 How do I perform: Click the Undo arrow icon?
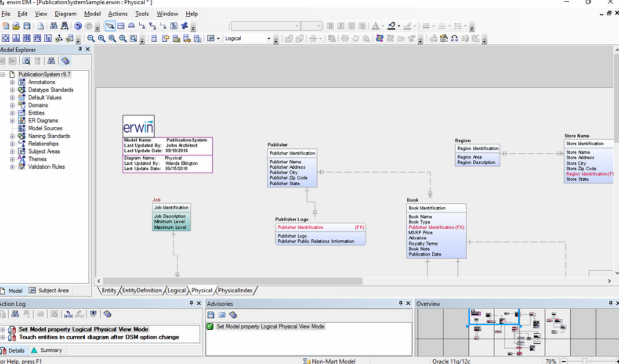78,26
